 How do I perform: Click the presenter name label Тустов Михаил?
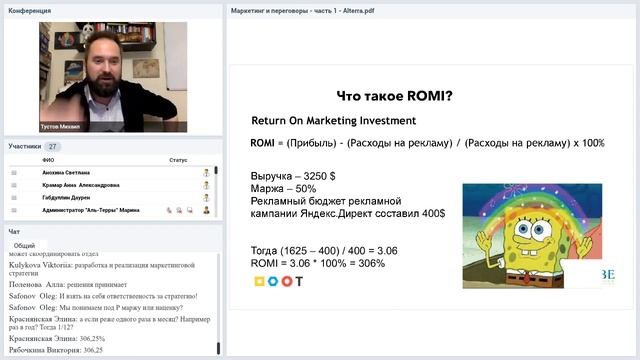(x=60, y=127)
